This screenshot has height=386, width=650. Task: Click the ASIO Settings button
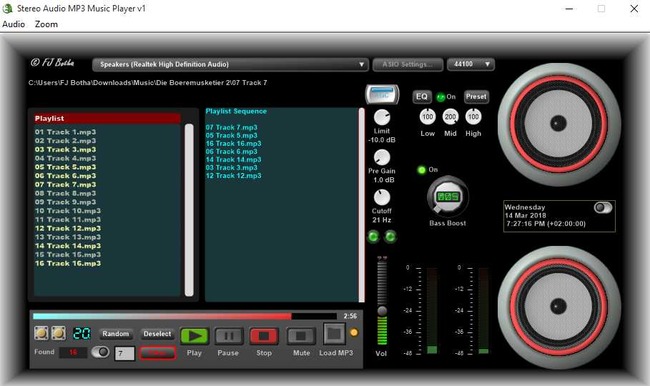pyautogui.click(x=407, y=64)
